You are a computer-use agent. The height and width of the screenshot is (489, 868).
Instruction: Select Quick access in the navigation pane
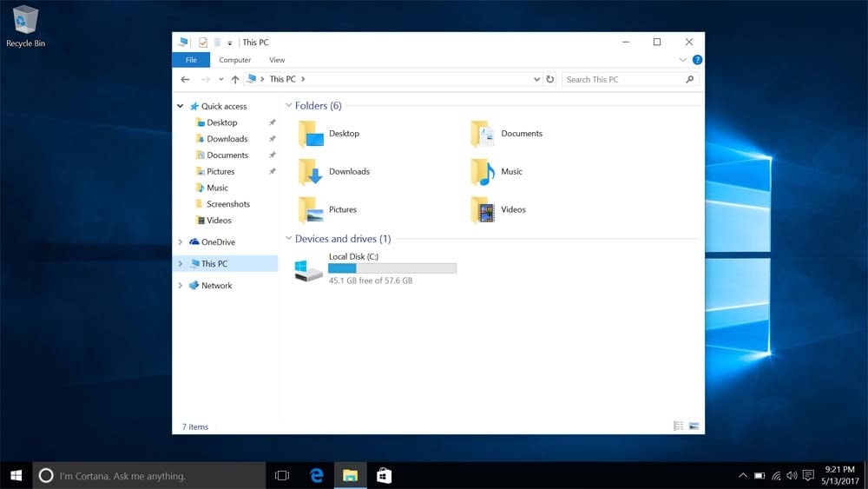point(224,106)
